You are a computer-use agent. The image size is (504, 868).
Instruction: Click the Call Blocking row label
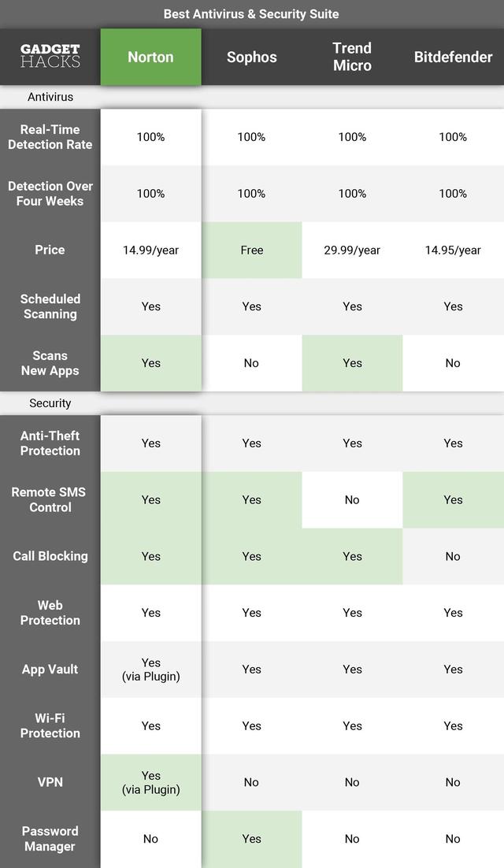(x=50, y=556)
